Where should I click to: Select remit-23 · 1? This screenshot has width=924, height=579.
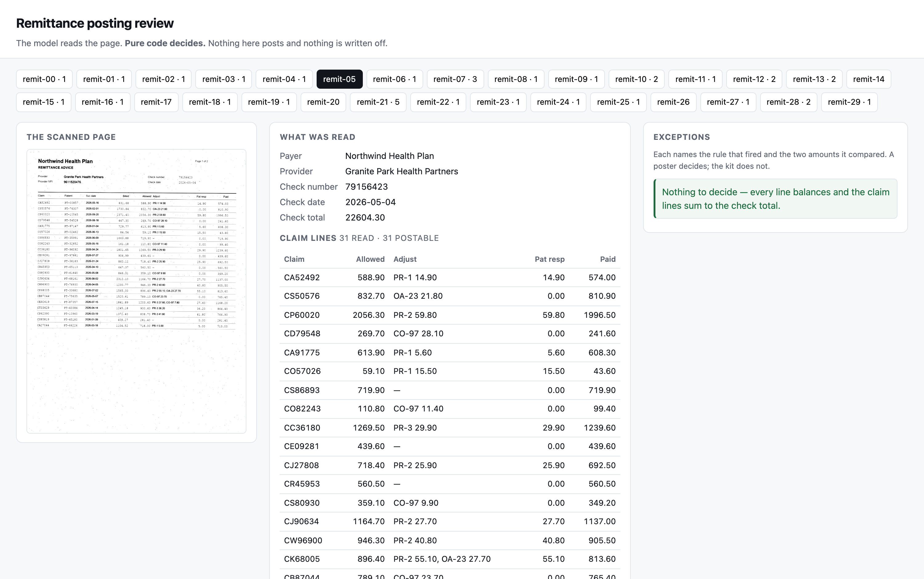[498, 102]
